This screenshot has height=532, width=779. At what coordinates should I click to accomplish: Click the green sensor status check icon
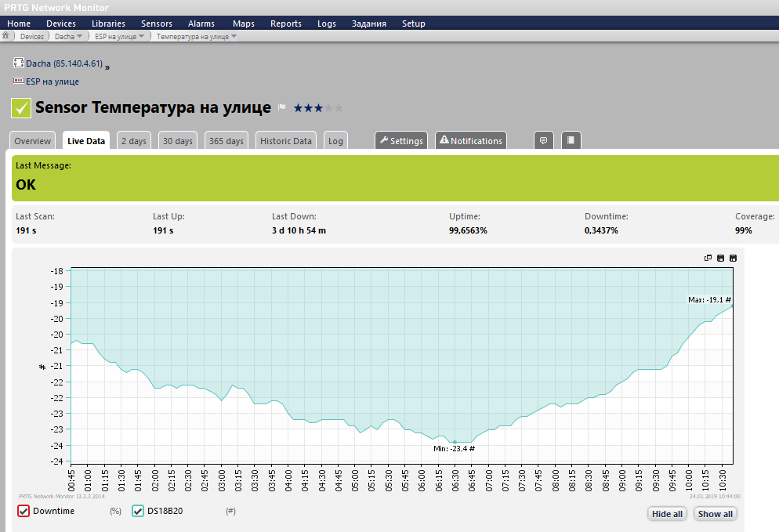point(21,108)
